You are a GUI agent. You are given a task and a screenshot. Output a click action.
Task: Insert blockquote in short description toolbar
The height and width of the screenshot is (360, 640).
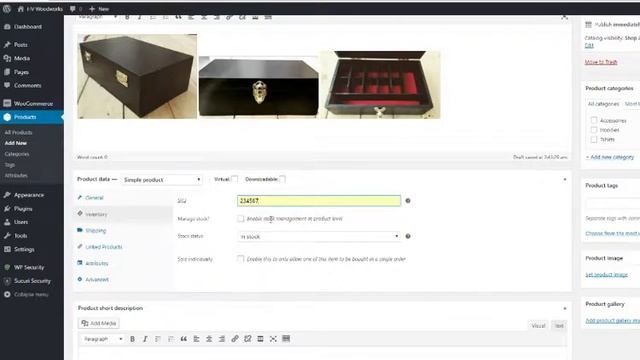(184, 339)
